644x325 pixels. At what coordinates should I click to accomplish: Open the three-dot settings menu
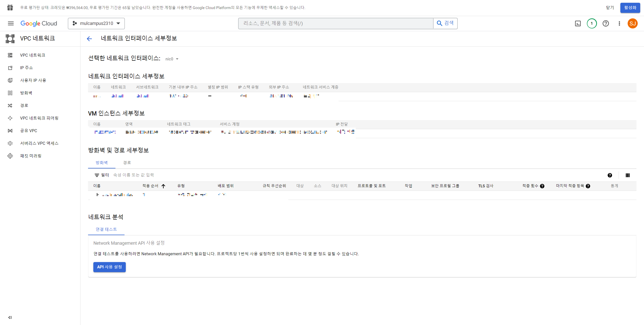pyautogui.click(x=619, y=23)
